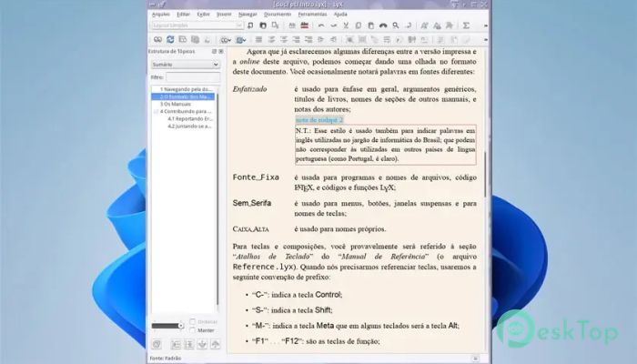The width and height of the screenshot is (637, 364).
Task: Click the Promote section outline icon
Action: click(176, 345)
